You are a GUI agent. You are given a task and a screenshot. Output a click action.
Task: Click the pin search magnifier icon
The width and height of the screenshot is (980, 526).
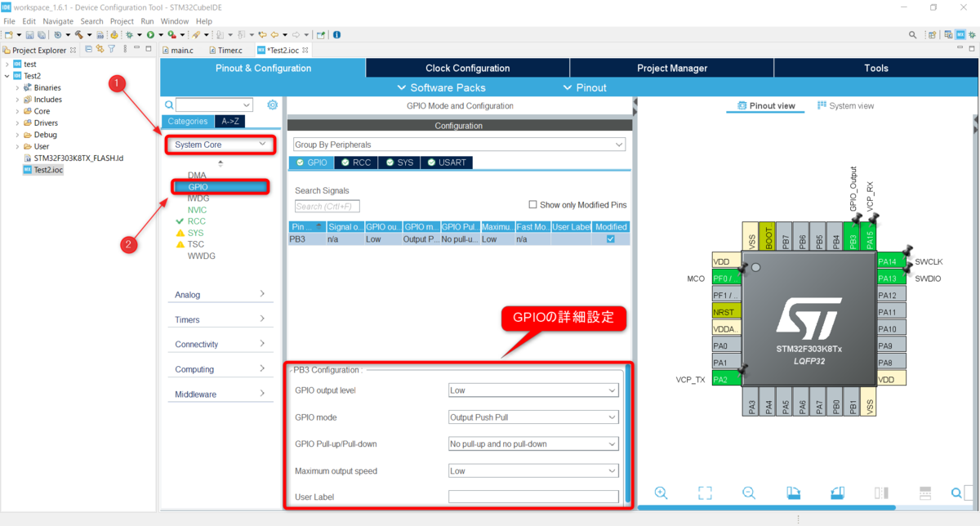(957, 493)
